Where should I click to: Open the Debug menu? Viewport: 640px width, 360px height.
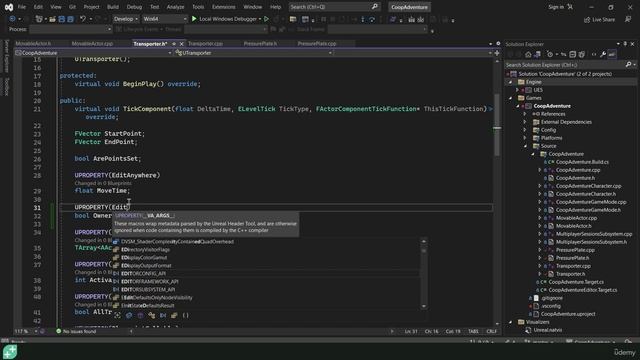tap(134, 7)
